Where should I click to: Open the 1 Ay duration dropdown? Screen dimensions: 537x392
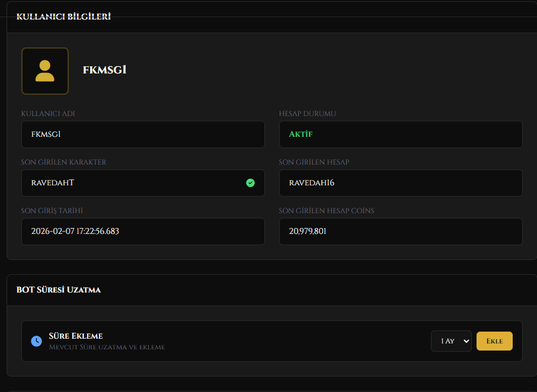pos(451,341)
